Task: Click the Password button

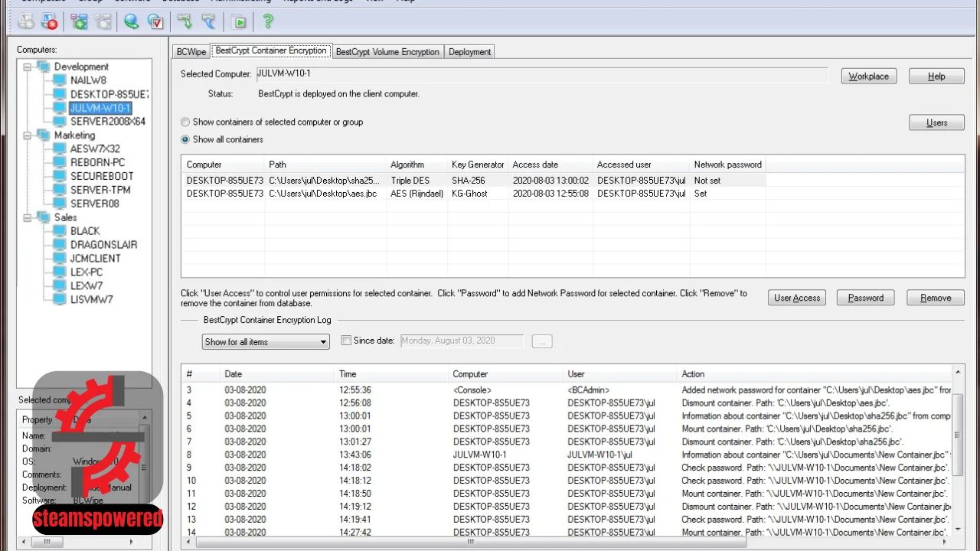Action: coord(866,298)
